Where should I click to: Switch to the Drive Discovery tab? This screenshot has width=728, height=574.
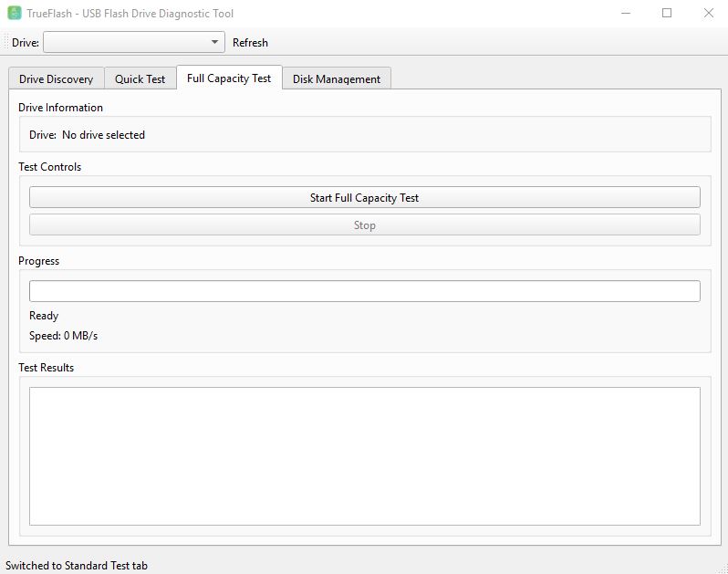coord(57,79)
